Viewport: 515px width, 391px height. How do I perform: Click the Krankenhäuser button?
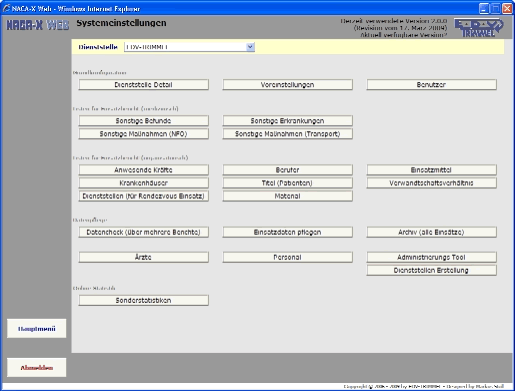point(144,183)
